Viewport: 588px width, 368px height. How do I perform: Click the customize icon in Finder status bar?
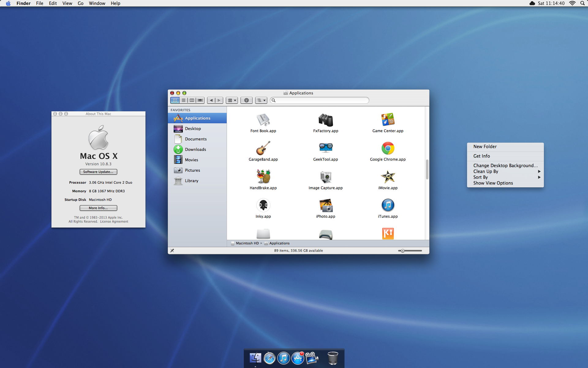coord(172,251)
